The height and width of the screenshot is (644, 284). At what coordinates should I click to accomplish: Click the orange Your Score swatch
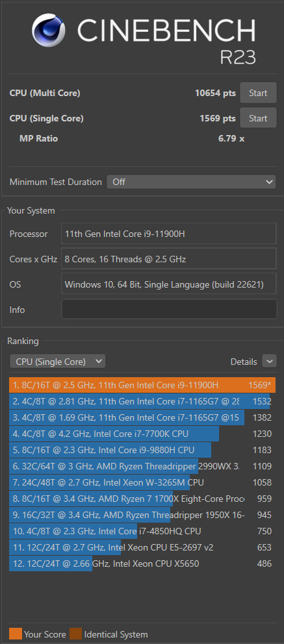(x=15, y=634)
